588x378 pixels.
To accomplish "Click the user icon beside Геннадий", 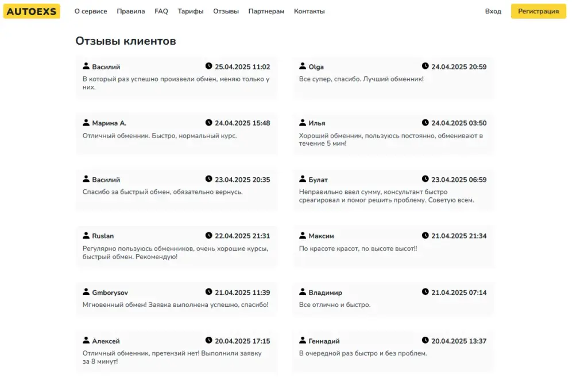I will click(303, 340).
